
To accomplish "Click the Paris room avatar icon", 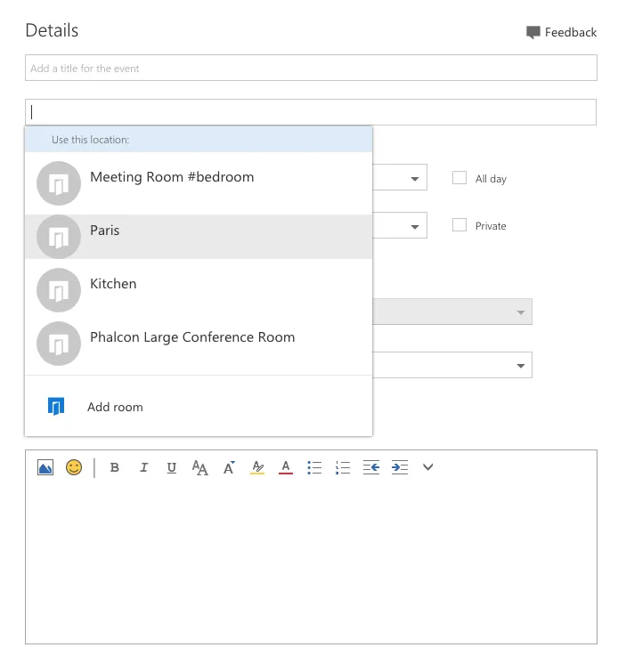I will (59, 237).
